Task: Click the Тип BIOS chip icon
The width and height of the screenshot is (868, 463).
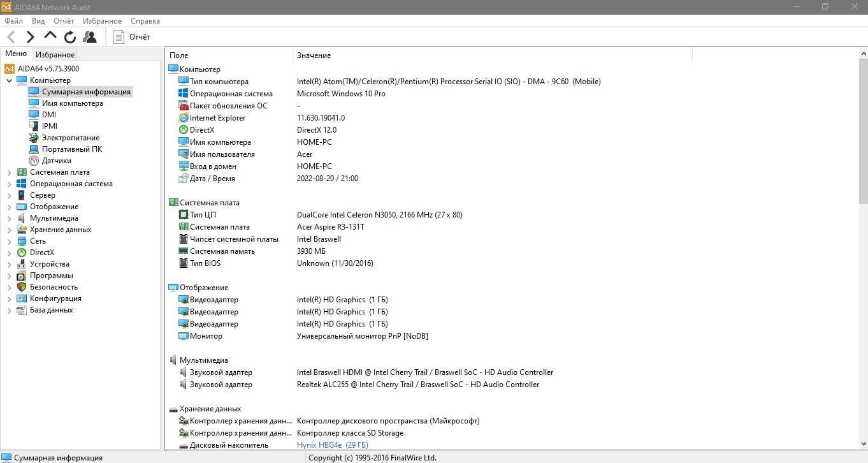Action: click(x=184, y=263)
